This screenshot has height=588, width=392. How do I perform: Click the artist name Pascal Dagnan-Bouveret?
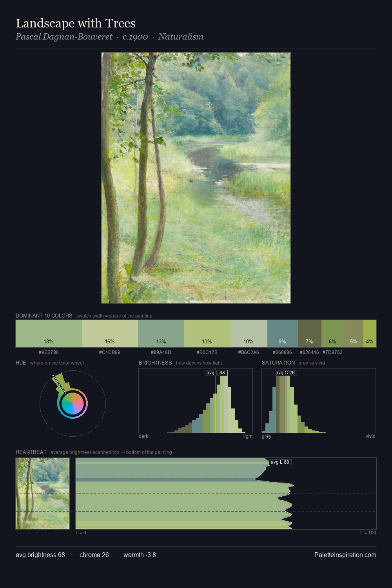tap(64, 37)
